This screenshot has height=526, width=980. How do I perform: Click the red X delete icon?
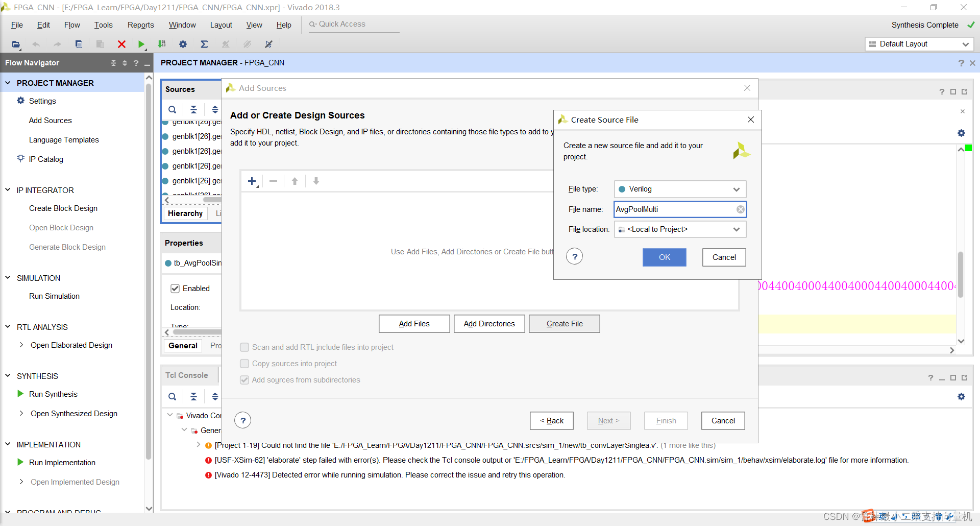pos(121,44)
